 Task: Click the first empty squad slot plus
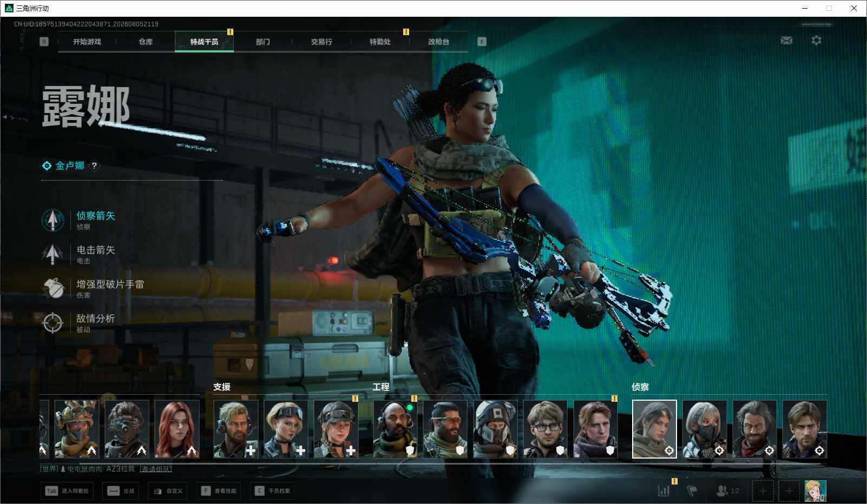point(763,491)
